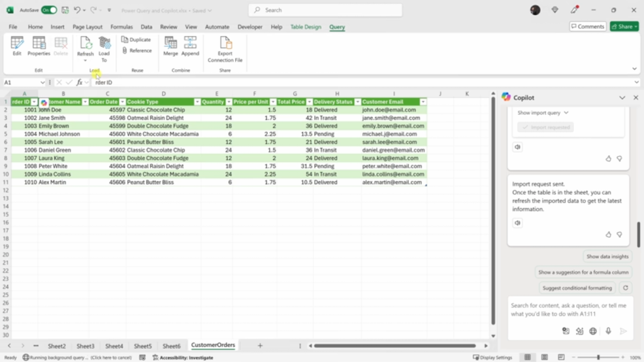Click the zoom slider in status bar

pyautogui.click(x=598, y=357)
